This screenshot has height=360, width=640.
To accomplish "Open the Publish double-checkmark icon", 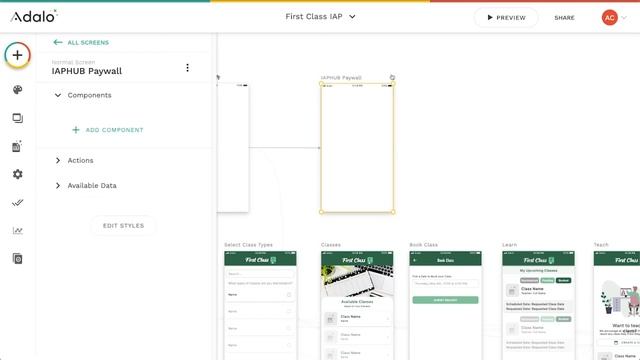I will tap(18, 202).
